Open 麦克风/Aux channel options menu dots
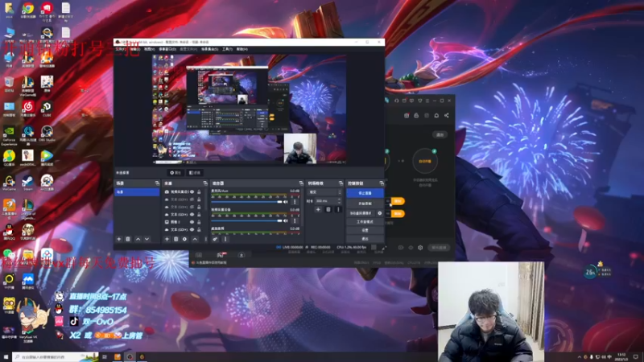Image resolution: width=644 pixels, height=362 pixels. pos(295,202)
